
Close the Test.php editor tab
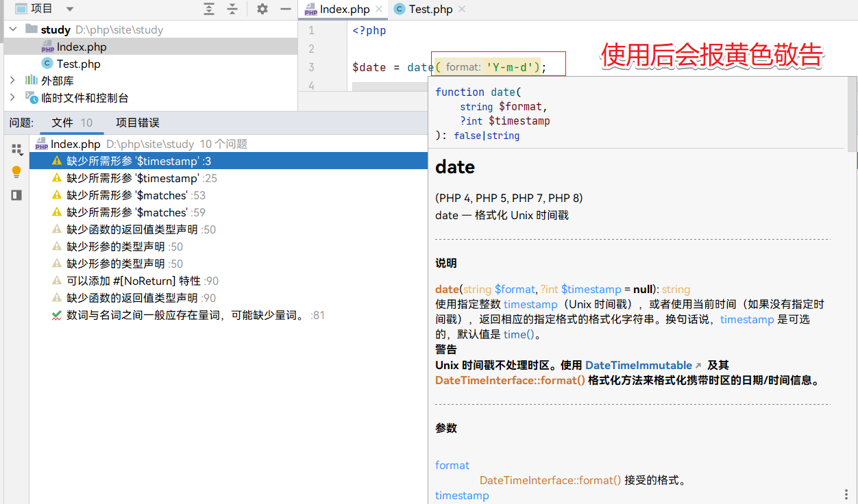[462, 9]
